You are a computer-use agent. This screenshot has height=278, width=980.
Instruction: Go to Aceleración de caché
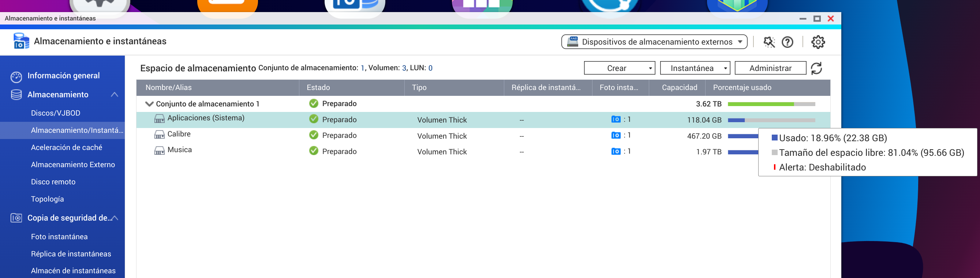click(67, 147)
